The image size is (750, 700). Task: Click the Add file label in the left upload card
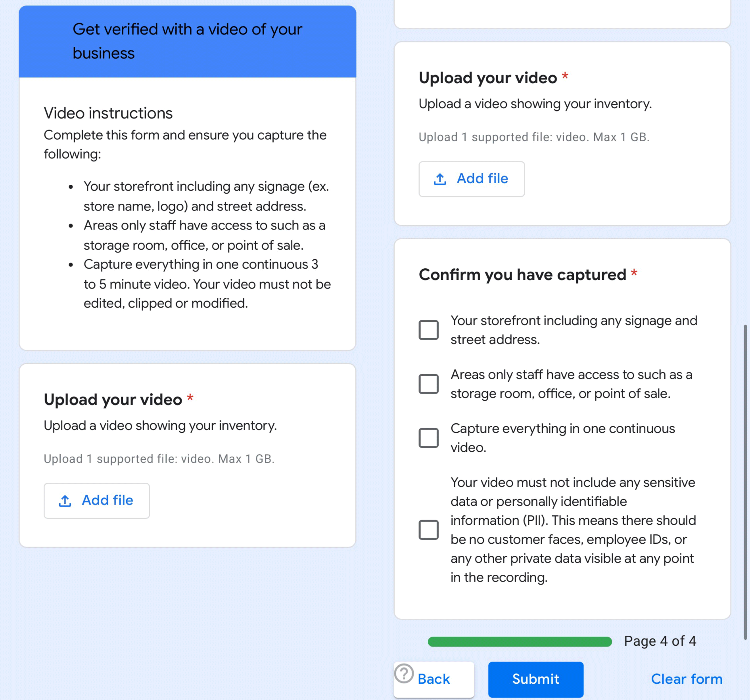[107, 500]
